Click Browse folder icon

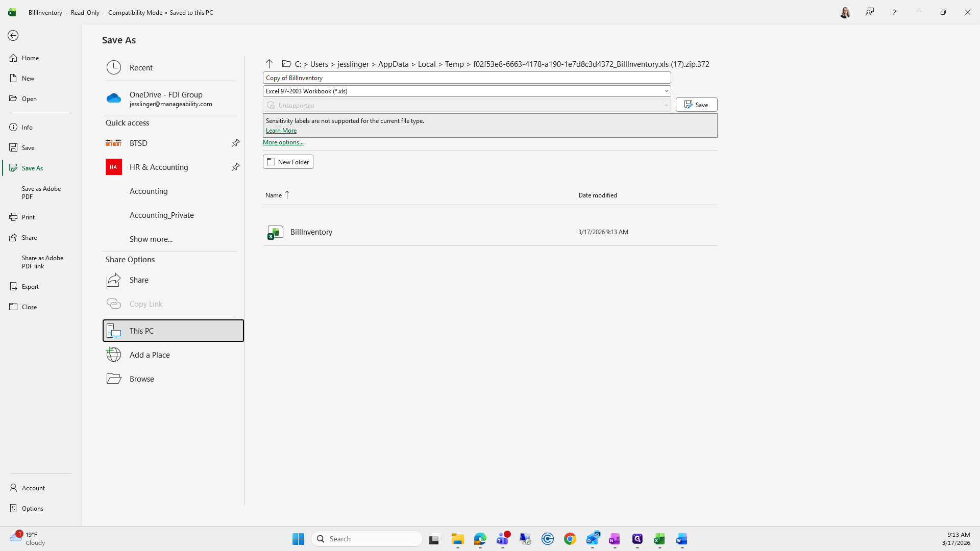(114, 379)
